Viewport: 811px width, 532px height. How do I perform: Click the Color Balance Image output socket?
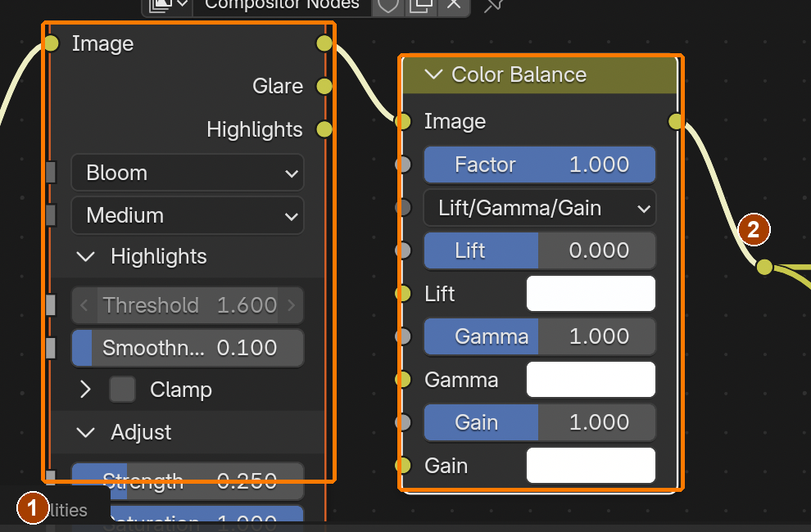676,121
